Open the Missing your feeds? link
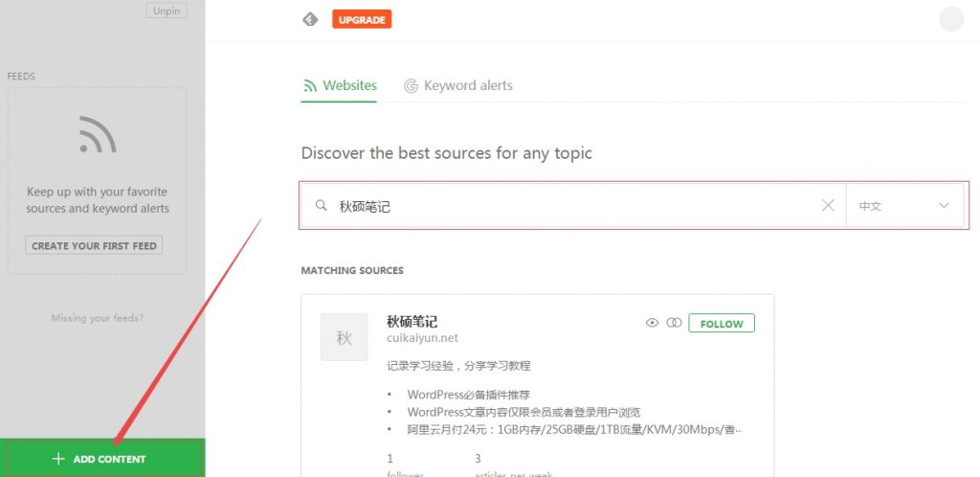Image resolution: width=980 pixels, height=477 pixels. pyautogui.click(x=98, y=318)
